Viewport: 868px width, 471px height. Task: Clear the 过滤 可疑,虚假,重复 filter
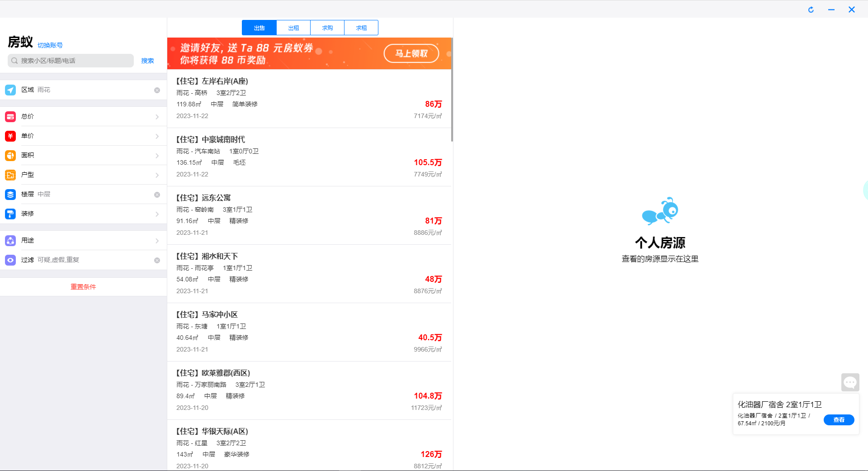coord(157,260)
